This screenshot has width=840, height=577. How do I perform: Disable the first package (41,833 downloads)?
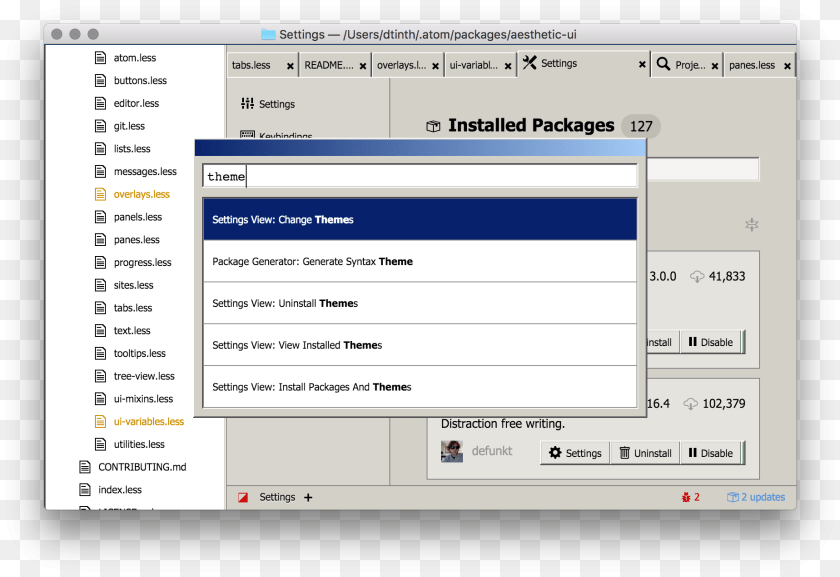[711, 342]
